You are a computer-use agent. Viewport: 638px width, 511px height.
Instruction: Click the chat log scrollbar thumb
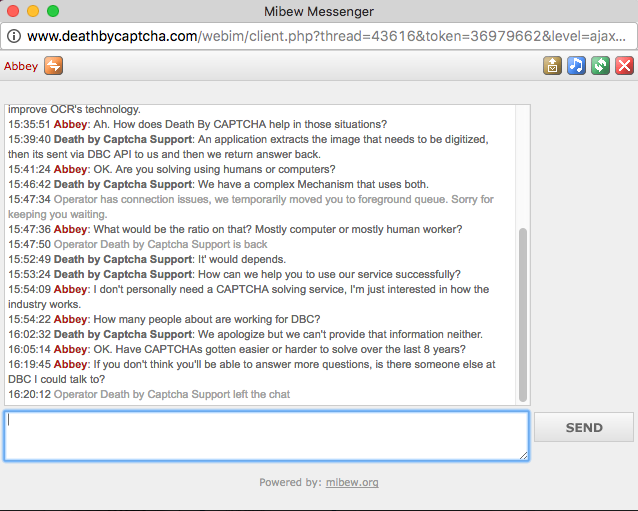click(x=523, y=315)
